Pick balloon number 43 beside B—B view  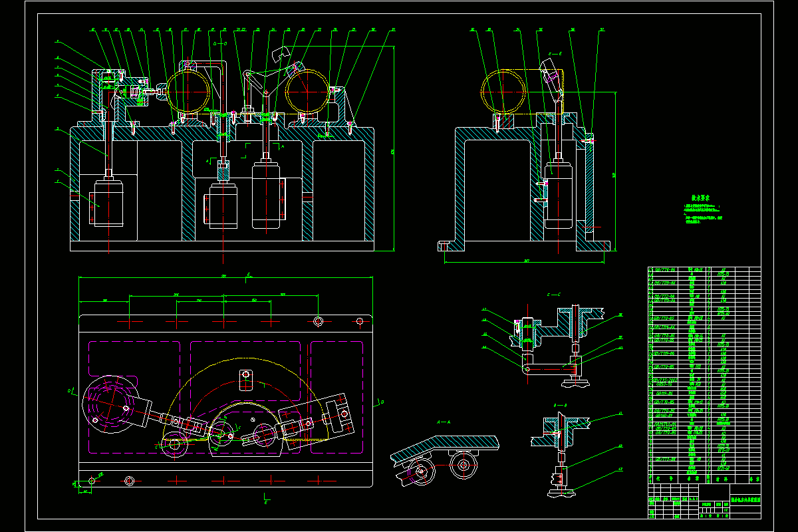(x=621, y=469)
